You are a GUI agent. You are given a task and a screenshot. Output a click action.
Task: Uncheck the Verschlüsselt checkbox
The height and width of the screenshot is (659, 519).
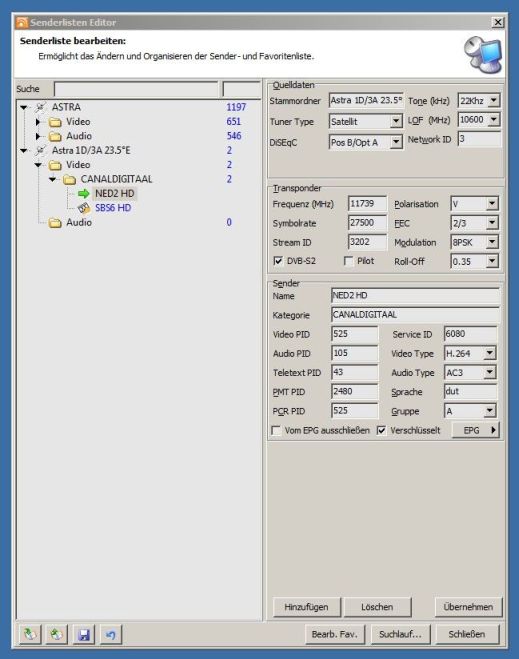(x=381, y=430)
